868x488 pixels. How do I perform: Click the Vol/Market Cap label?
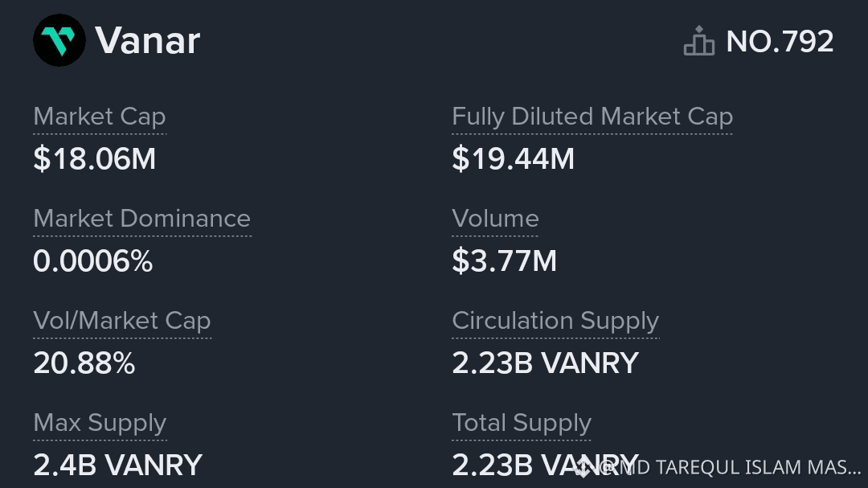click(122, 321)
